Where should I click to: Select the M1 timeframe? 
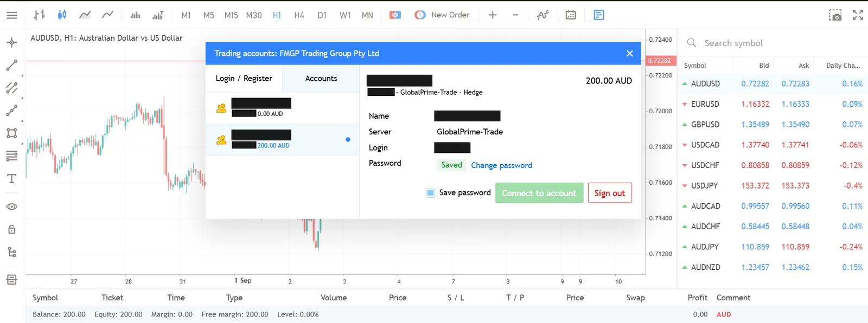tap(186, 15)
